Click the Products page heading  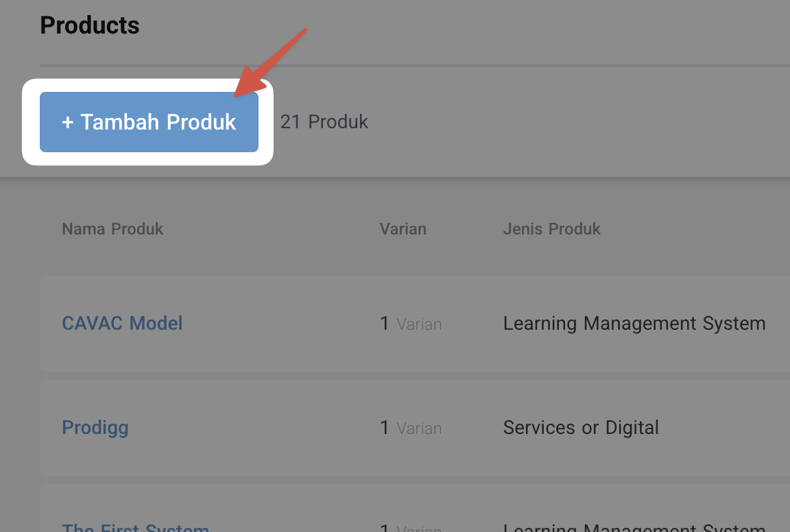90,25
